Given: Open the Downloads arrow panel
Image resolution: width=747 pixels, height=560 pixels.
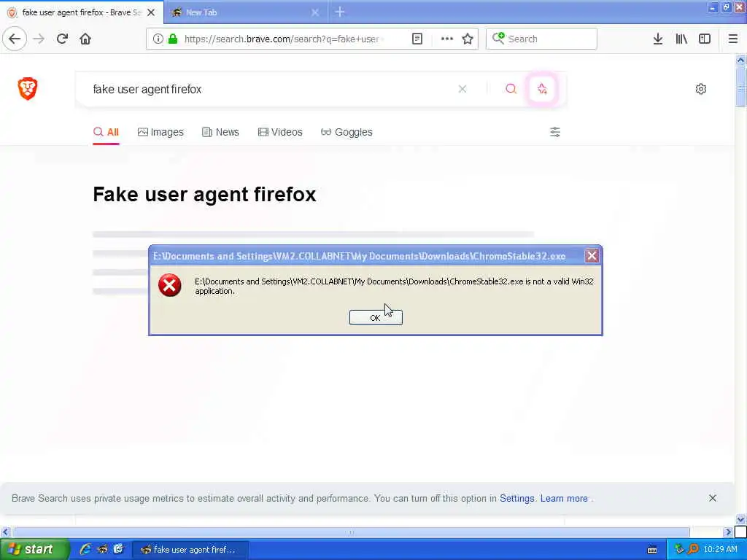Looking at the screenshot, I should (x=658, y=39).
